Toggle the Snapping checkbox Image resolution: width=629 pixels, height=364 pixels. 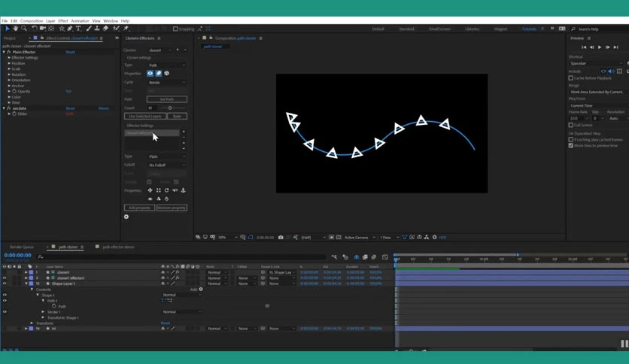coord(175,29)
